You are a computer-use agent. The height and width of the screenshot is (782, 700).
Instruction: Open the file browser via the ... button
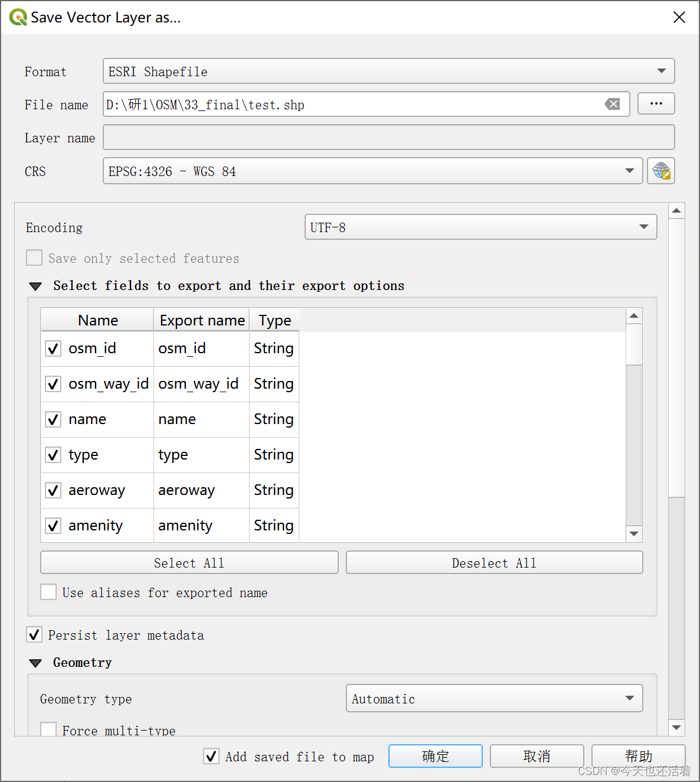click(656, 103)
